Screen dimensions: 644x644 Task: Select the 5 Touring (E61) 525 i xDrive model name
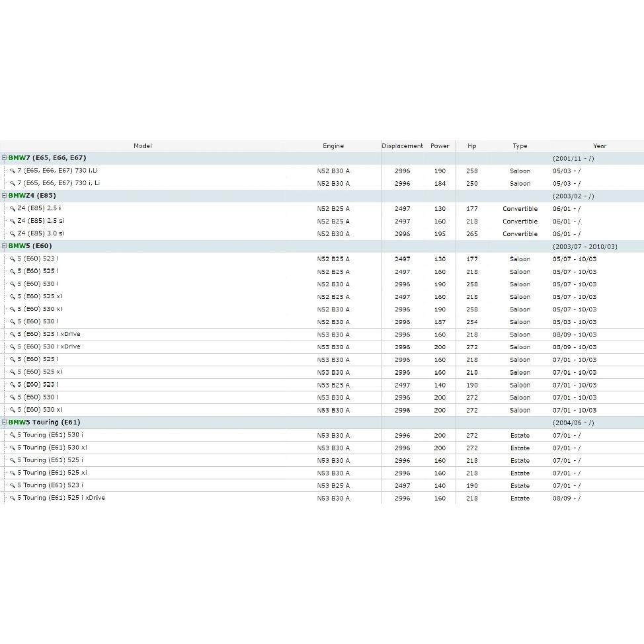click(x=61, y=498)
